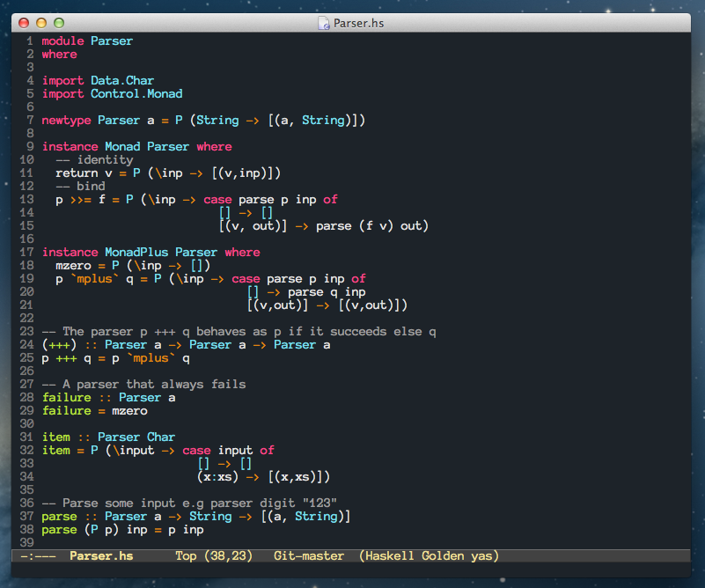Screen dimensions: 705x588
Task: Click 'MonadPlus' on line 17
Action: point(136,253)
